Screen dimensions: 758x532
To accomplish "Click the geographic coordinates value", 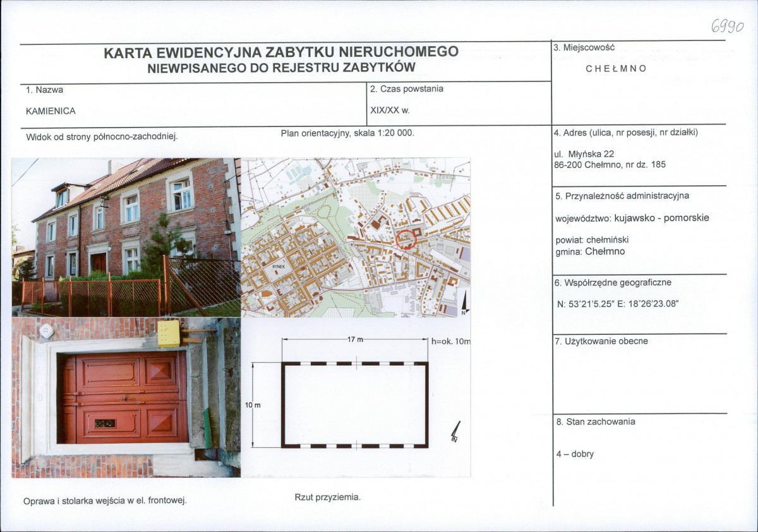I will (618, 304).
